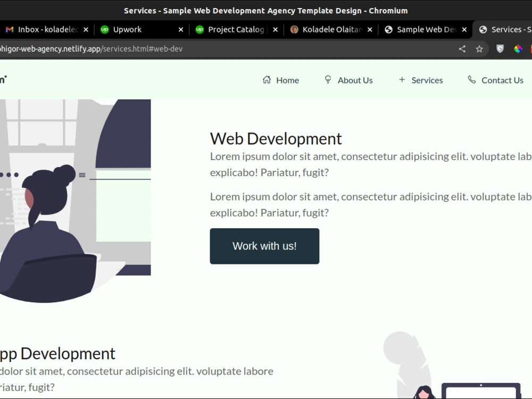This screenshot has height=399, width=532.
Task: Click the Web Development heading
Action: click(276, 138)
